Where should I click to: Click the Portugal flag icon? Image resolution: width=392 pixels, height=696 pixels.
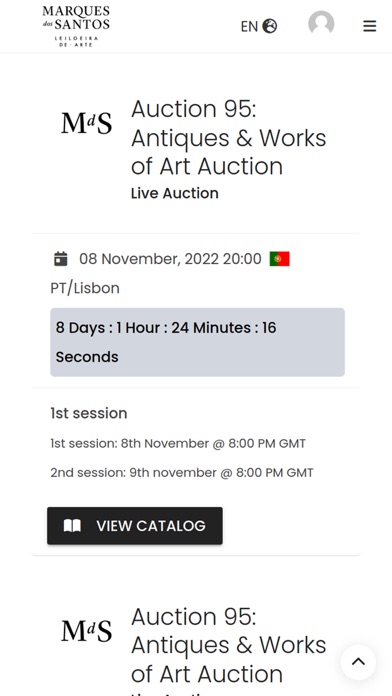click(279, 259)
